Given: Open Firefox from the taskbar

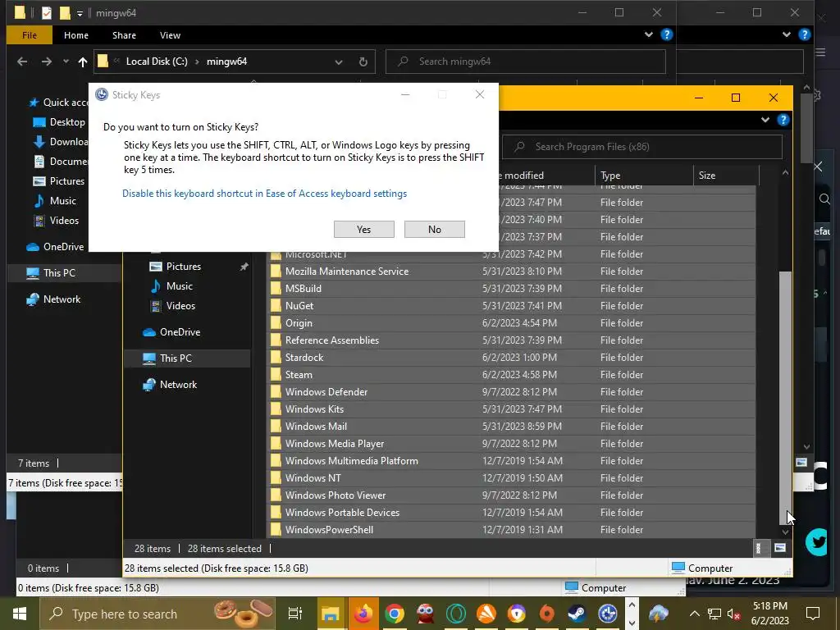Looking at the screenshot, I should pyautogui.click(x=363, y=614).
